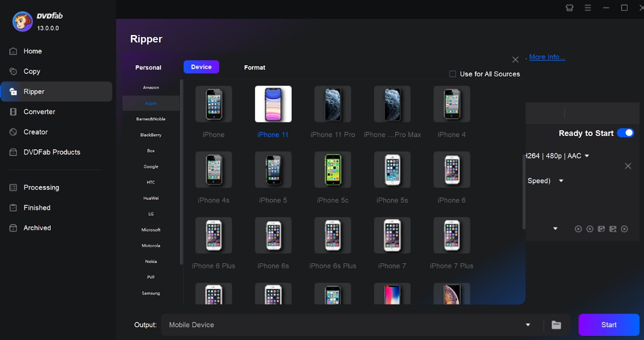Screen dimensions: 644x340
Task: Remove the task with the circled X icon
Action: [x=624, y=229]
